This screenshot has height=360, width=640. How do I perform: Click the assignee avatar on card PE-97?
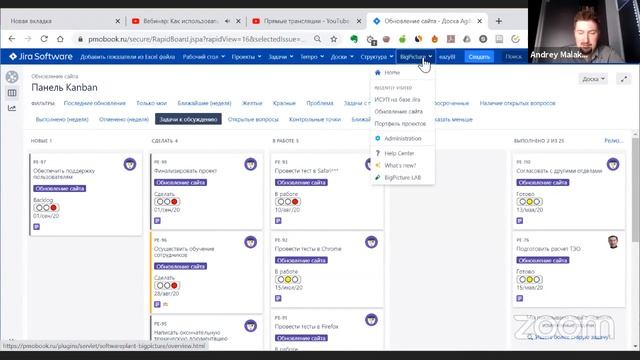click(x=130, y=164)
